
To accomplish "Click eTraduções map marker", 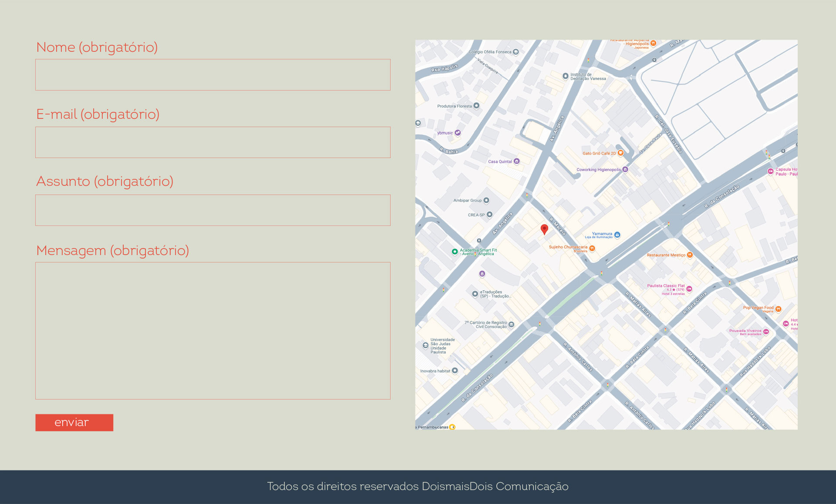I will pos(475,294).
